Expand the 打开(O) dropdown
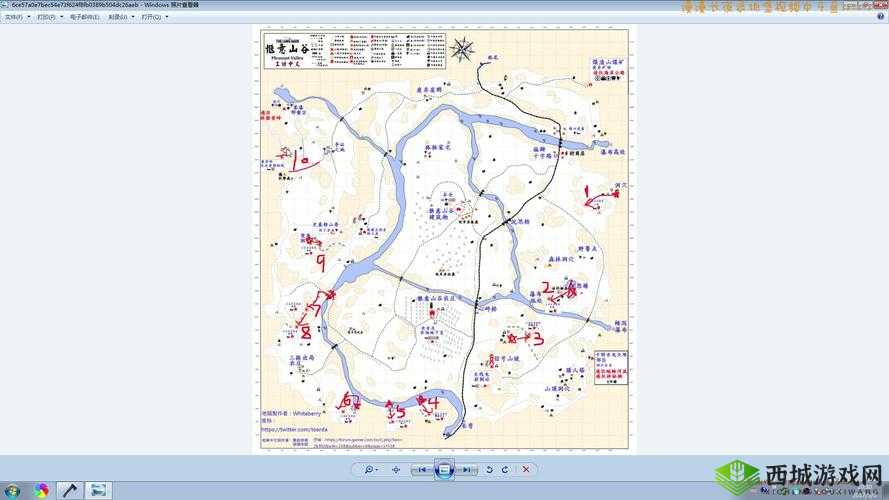Viewport: 889px width, 500px height. click(x=152, y=17)
